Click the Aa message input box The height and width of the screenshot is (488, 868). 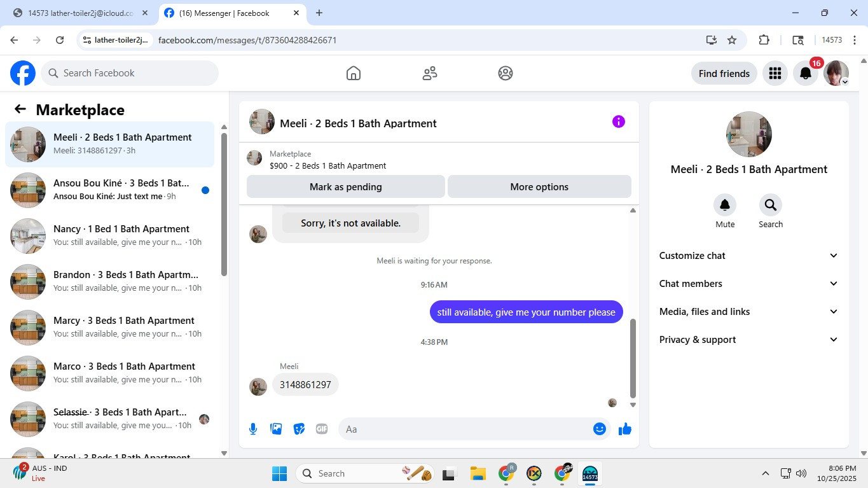click(x=464, y=429)
